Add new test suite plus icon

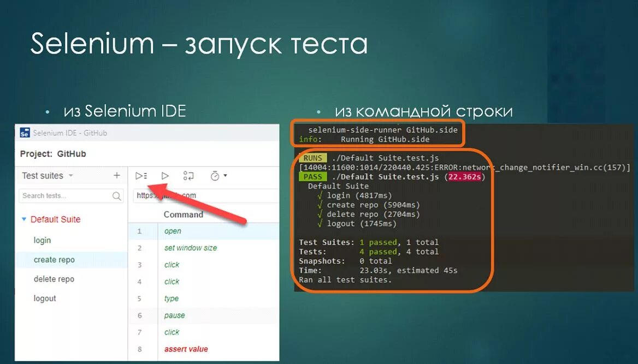point(117,175)
